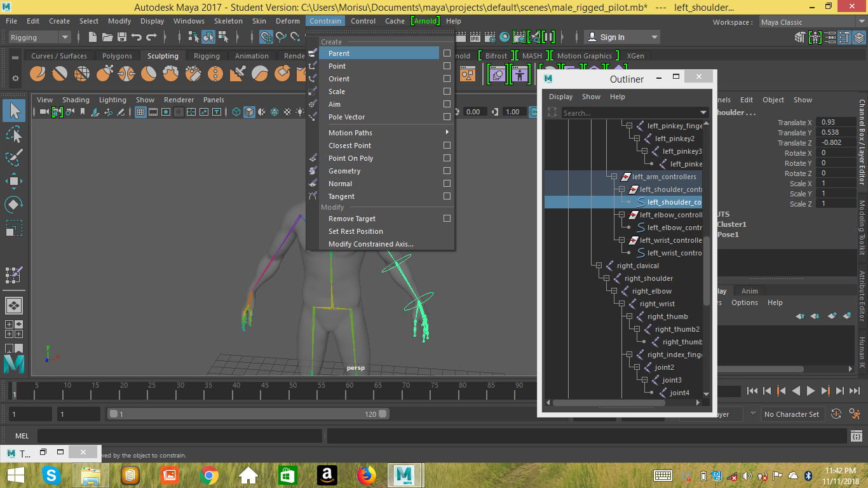The width and height of the screenshot is (868, 488).
Task: Choose the Paint Selection tool
Action: click(14, 157)
